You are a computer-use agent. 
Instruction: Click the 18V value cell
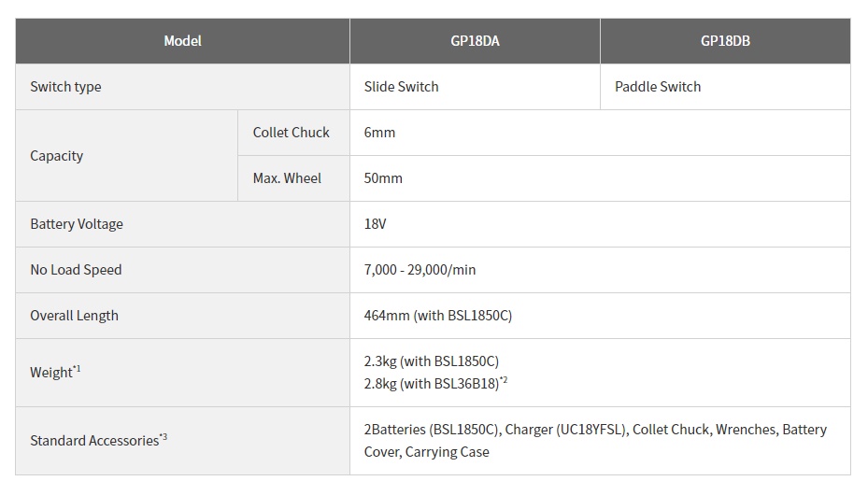click(600, 224)
